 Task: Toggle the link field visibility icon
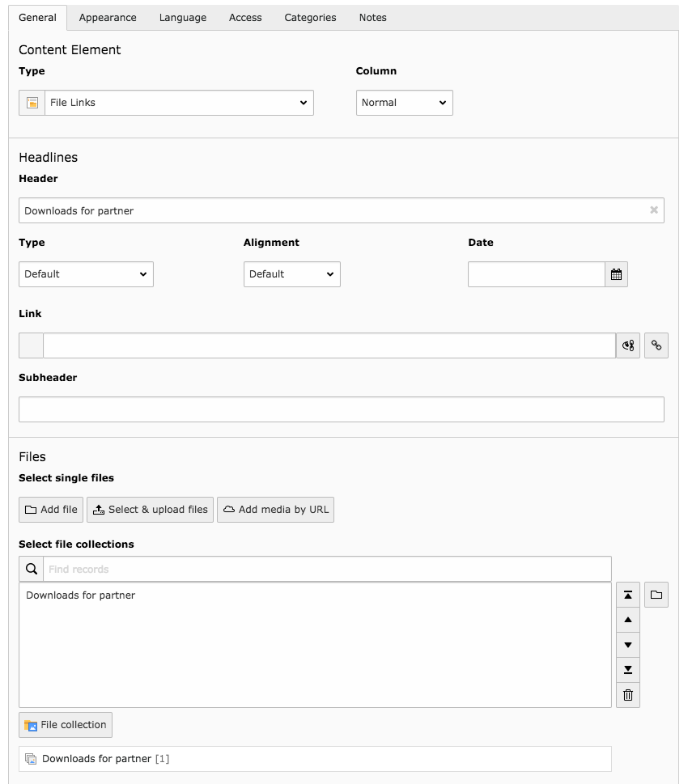[x=627, y=345]
